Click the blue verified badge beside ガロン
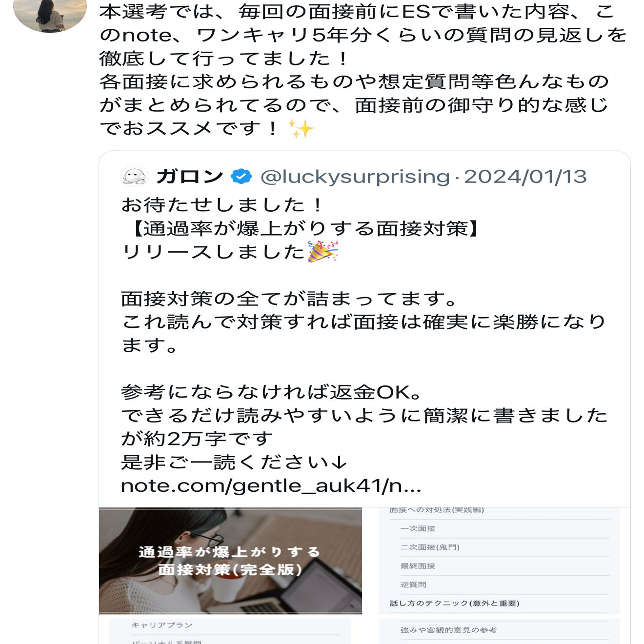 [241, 176]
